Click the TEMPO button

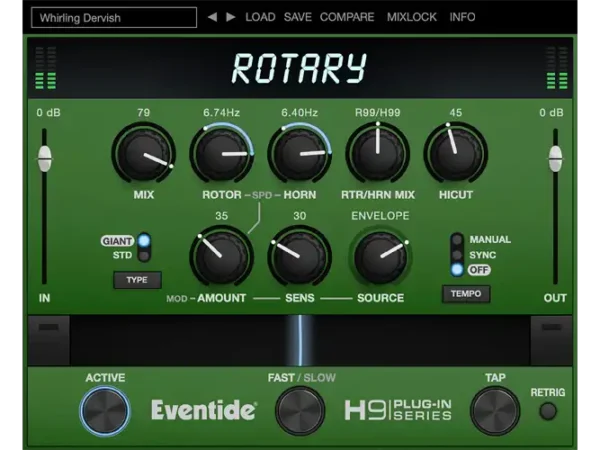coord(466,294)
